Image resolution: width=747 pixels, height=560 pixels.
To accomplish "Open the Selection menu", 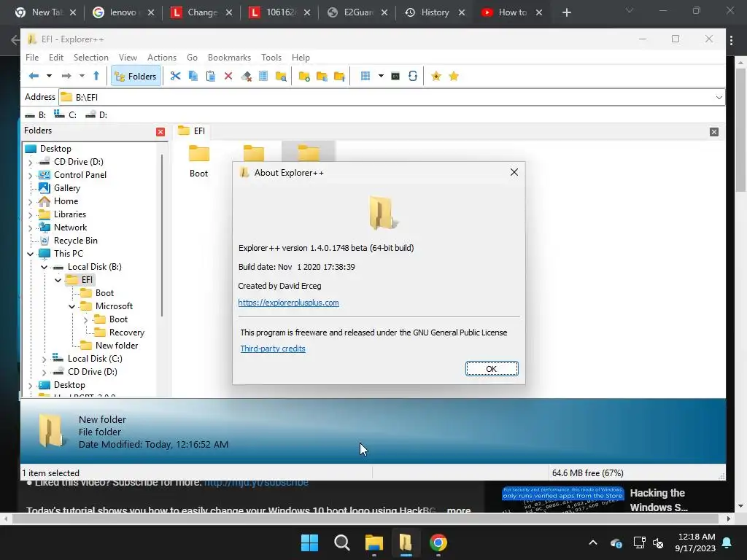I will pos(91,57).
